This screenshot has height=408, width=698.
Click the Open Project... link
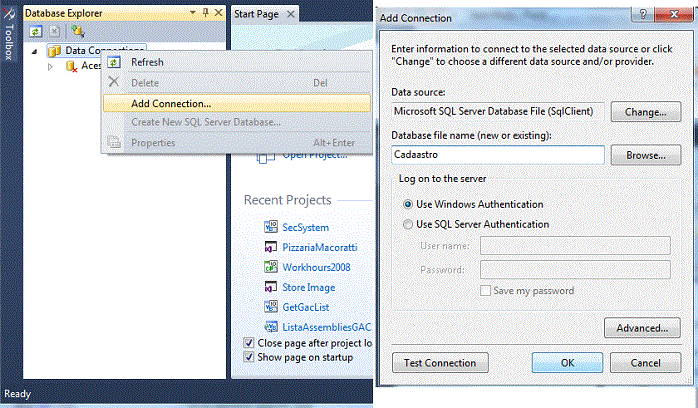pyautogui.click(x=315, y=156)
